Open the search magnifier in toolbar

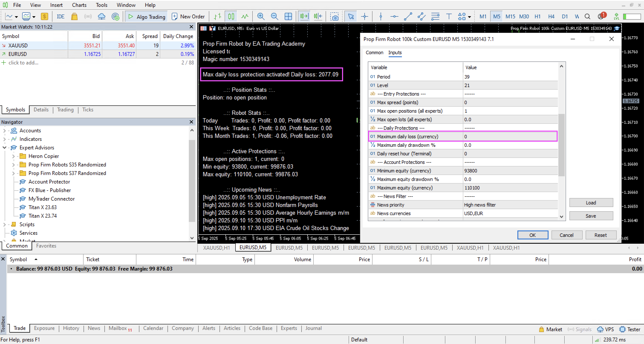click(x=588, y=16)
